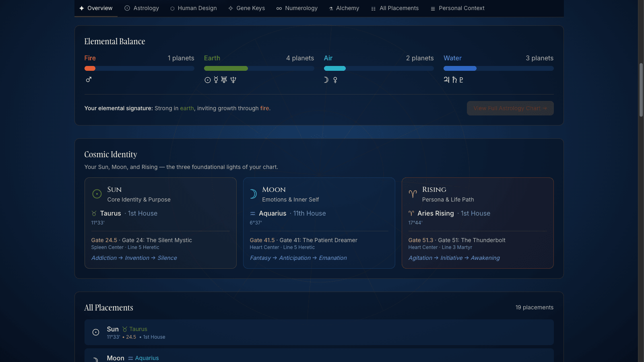Click the Sun circle icon in Sun card
This screenshot has width=644, height=362.
click(x=97, y=194)
